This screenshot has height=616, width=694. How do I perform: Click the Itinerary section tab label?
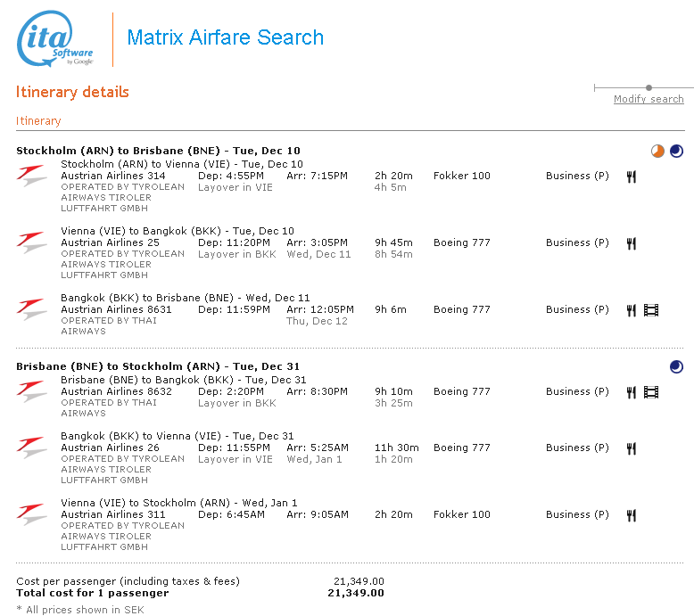38,121
